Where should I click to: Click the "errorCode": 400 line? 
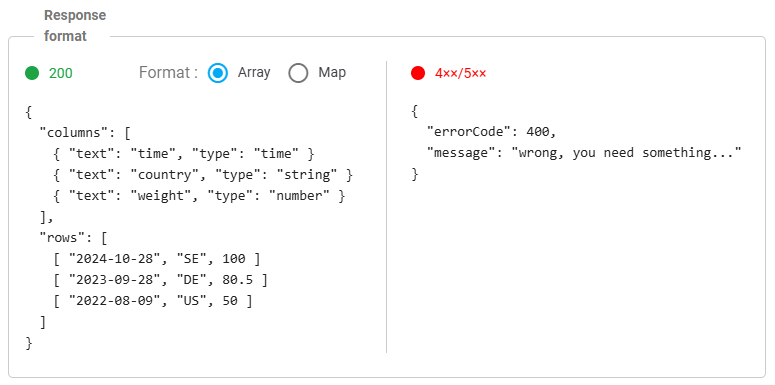tap(492, 132)
